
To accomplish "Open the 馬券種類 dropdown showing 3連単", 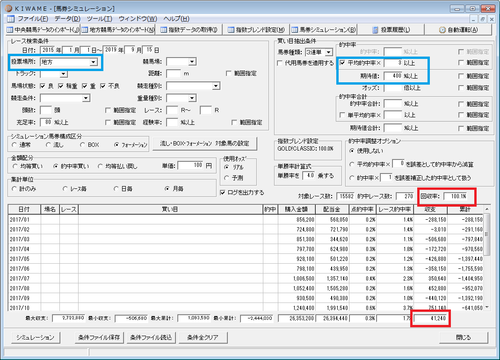I will click(329, 52).
